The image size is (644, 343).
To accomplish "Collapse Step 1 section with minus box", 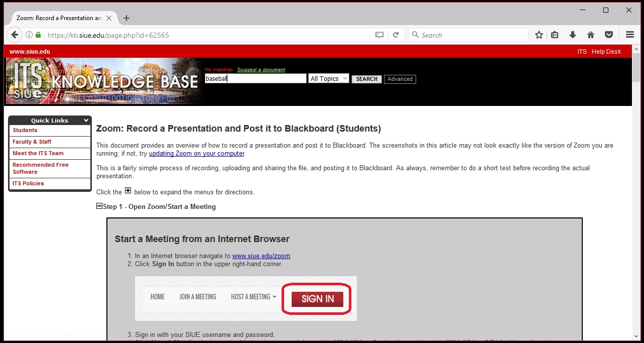I will point(99,206).
